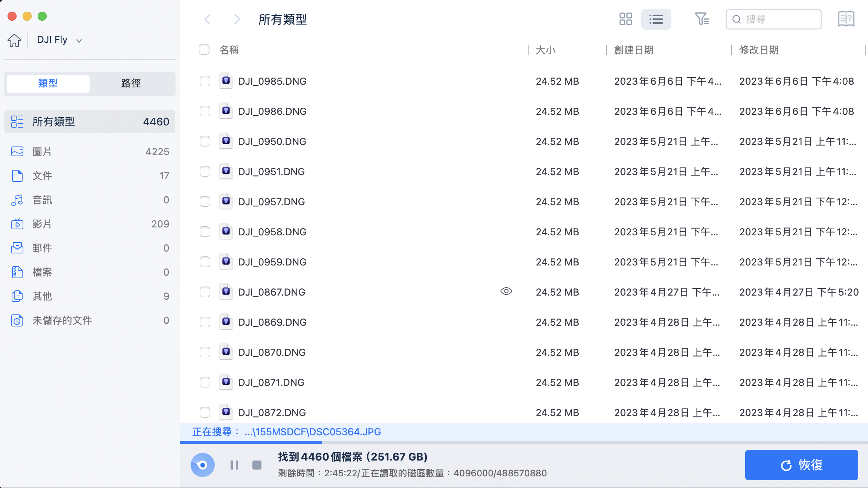The image size is (868, 488).
Task: Click the 恢復 recover button
Action: [x=802, y=465]
